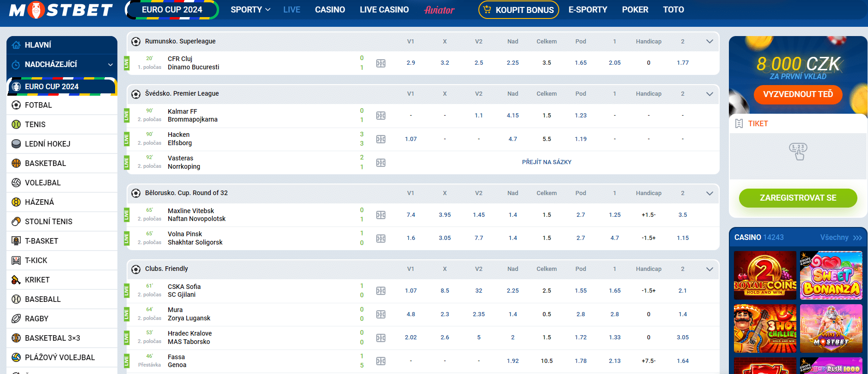This screenshot has width=868, height=374.
Task: Open the SPORTY dropdown in the top navigation
Action: click(251, 10)
